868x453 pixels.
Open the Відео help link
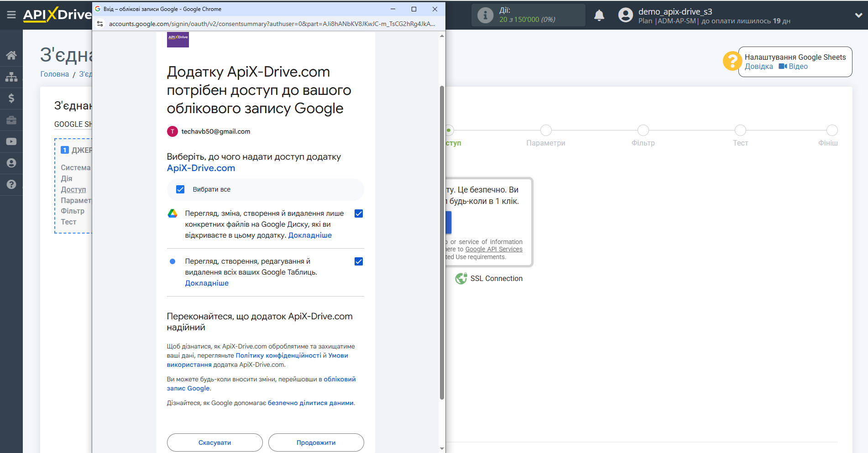[793, 67]
